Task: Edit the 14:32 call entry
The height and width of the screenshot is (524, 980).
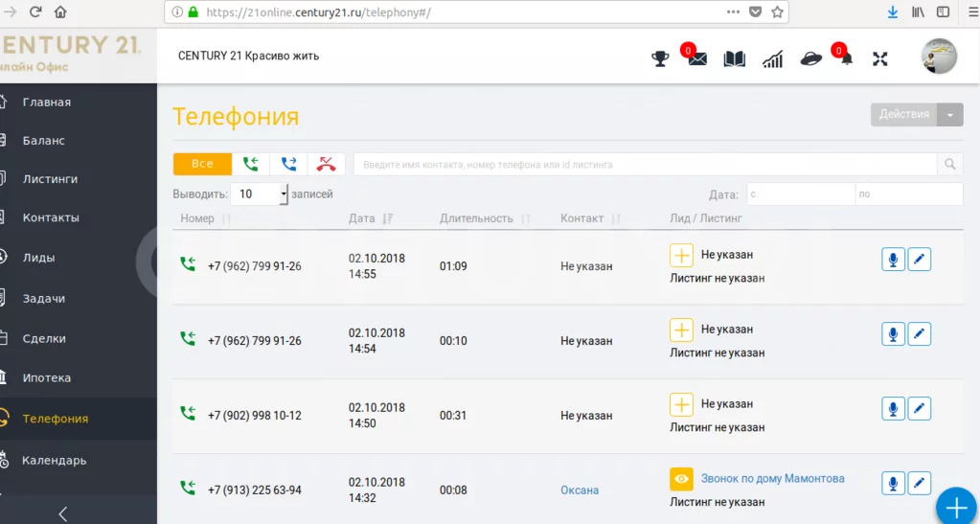Action: pyautogui.click(x=919, y=483)
